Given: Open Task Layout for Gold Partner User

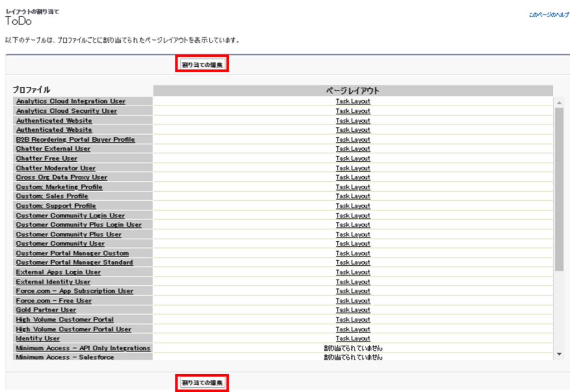Looking at the screenshot, I should coord(352,310).
